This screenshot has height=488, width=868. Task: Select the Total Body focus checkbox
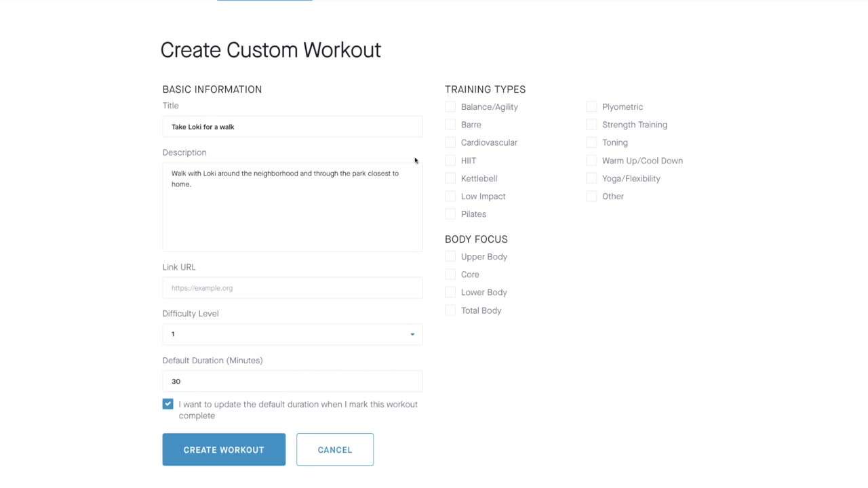tap(450, 310)
